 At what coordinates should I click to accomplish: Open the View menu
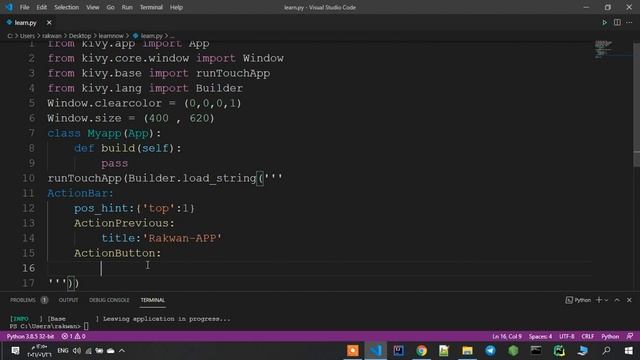coord(93,7)
